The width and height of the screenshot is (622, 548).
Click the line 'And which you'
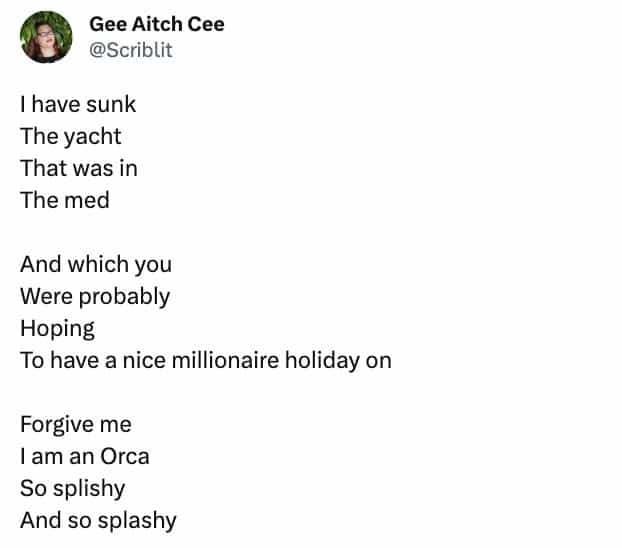96,264
